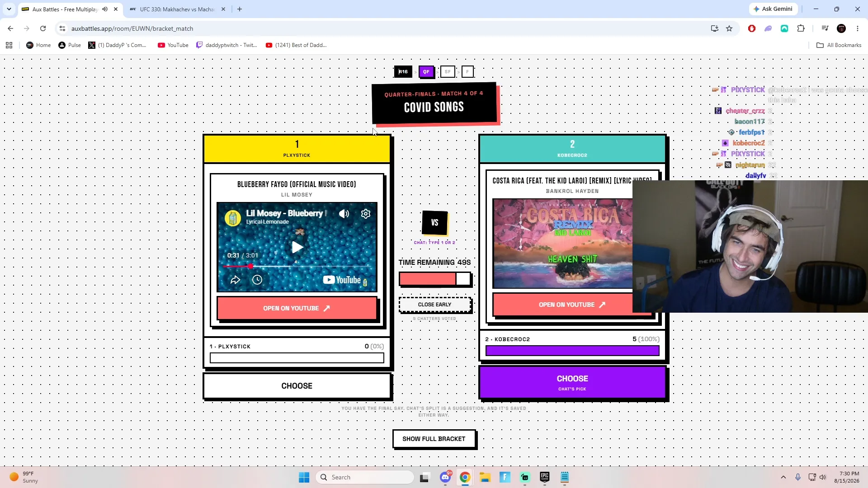
Task: Reload the Aux Battles page
Action: pyautogui.click(x=43, y=28)
